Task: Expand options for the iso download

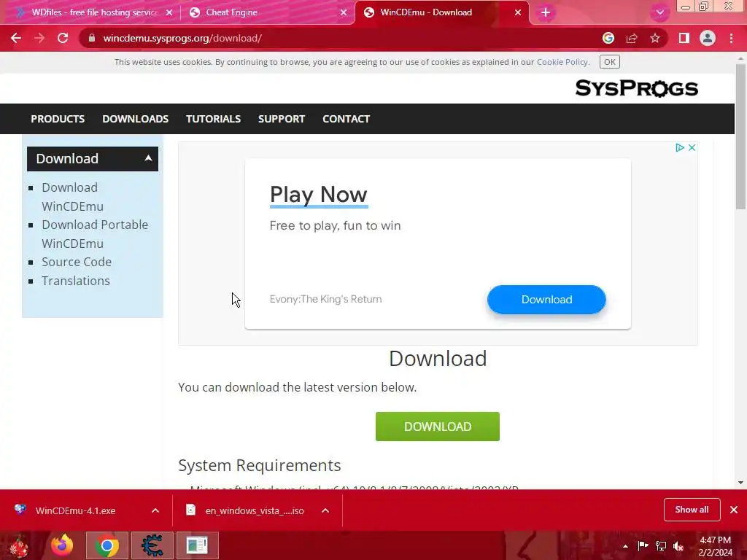Action: pos(325,510)
